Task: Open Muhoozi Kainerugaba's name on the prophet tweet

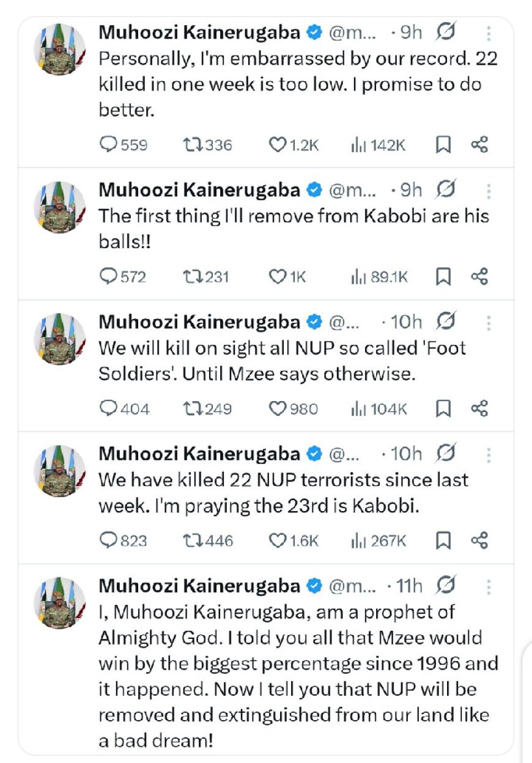Action: coord(199,586)
